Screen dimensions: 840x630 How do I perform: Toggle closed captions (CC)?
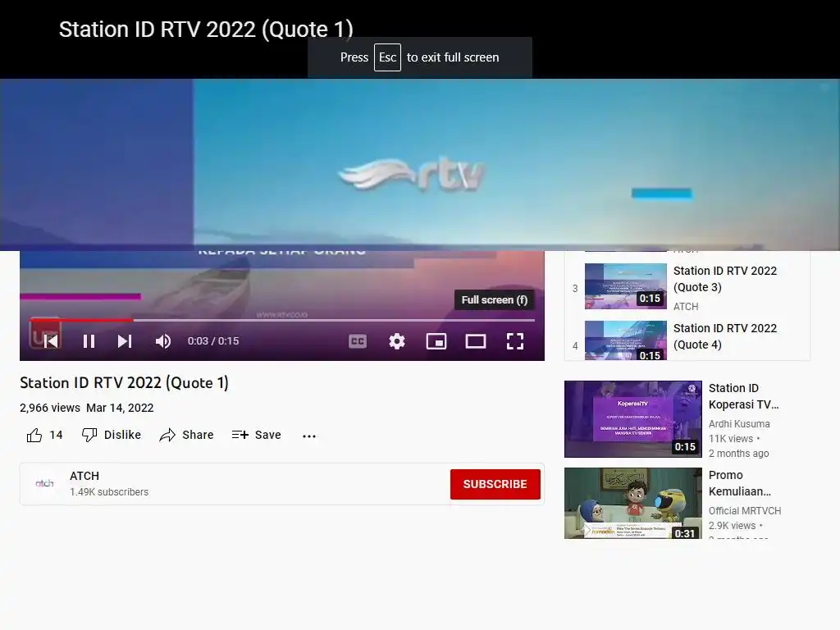coord(358,341)
